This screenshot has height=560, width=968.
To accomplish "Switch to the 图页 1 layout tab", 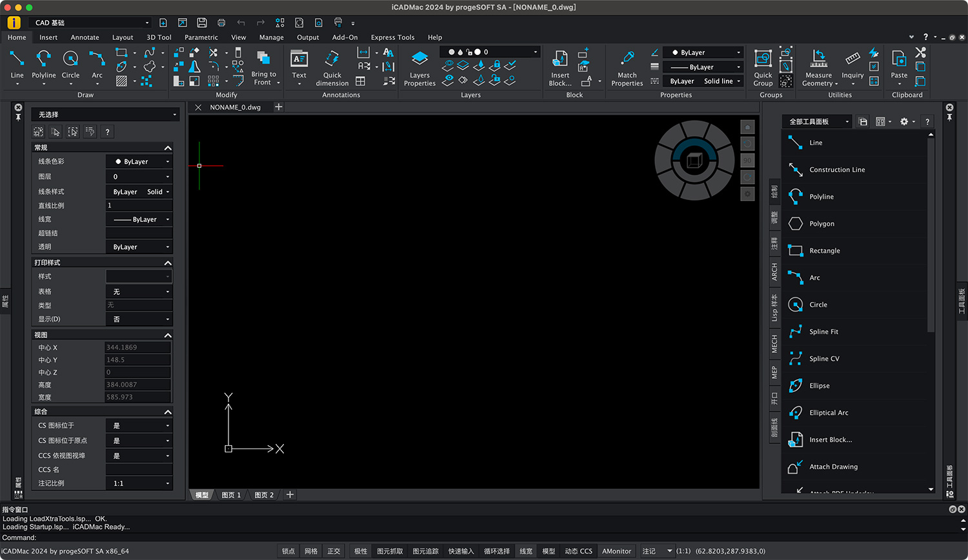I will point(230,495).
